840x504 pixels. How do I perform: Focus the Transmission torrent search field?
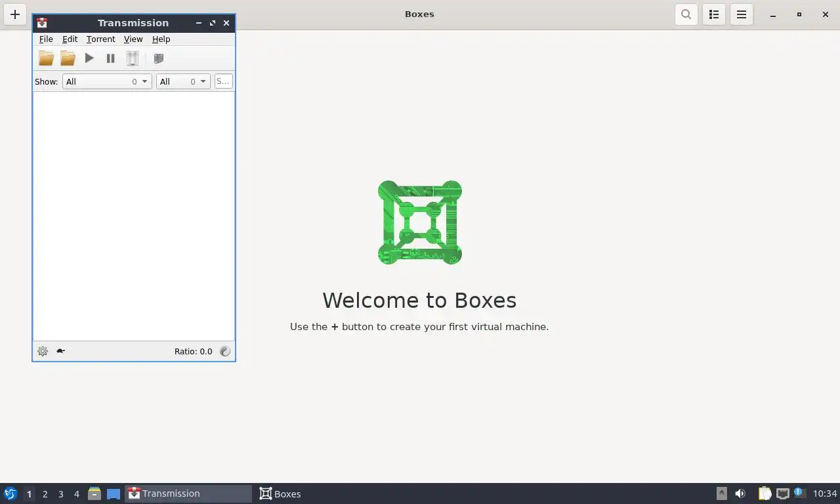[x=223, y=81]
